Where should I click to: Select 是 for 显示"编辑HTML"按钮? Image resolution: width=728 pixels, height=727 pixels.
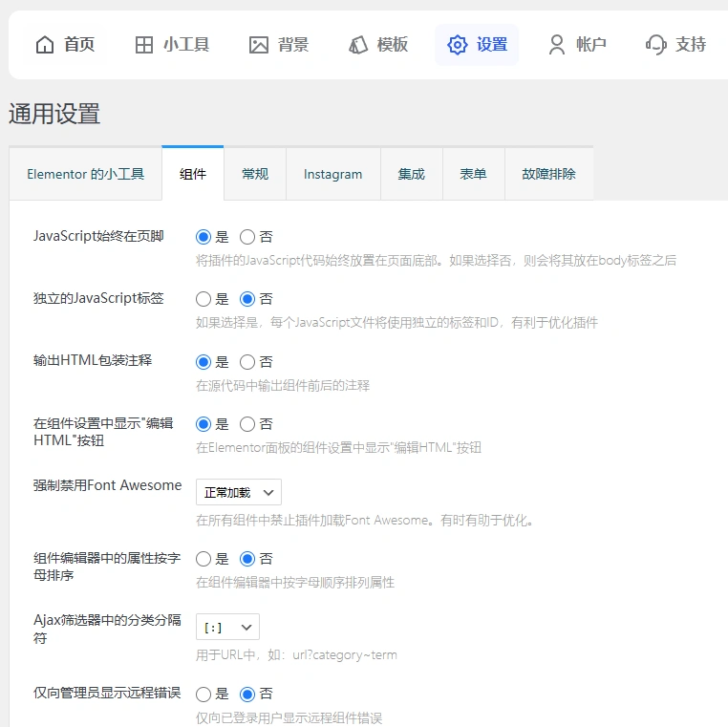tap(203, 424)
